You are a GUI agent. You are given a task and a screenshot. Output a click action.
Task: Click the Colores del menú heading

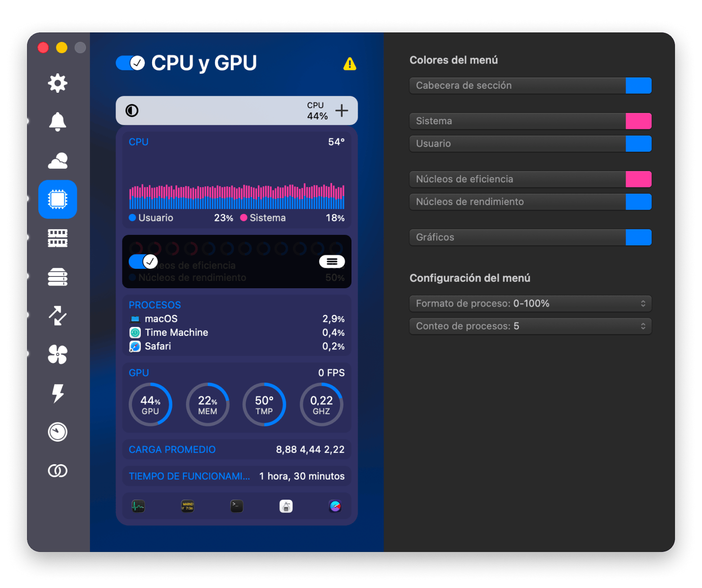(x=454, y=60)
